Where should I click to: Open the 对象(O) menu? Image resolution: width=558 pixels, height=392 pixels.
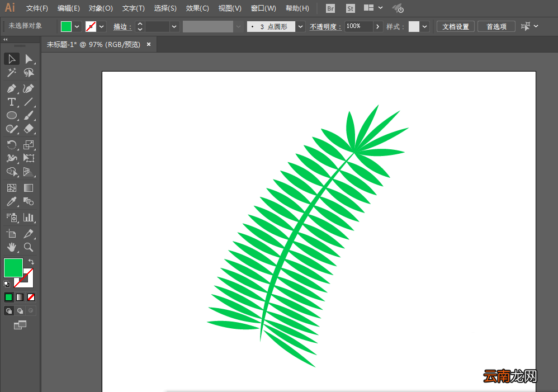(x=101, y=8)
